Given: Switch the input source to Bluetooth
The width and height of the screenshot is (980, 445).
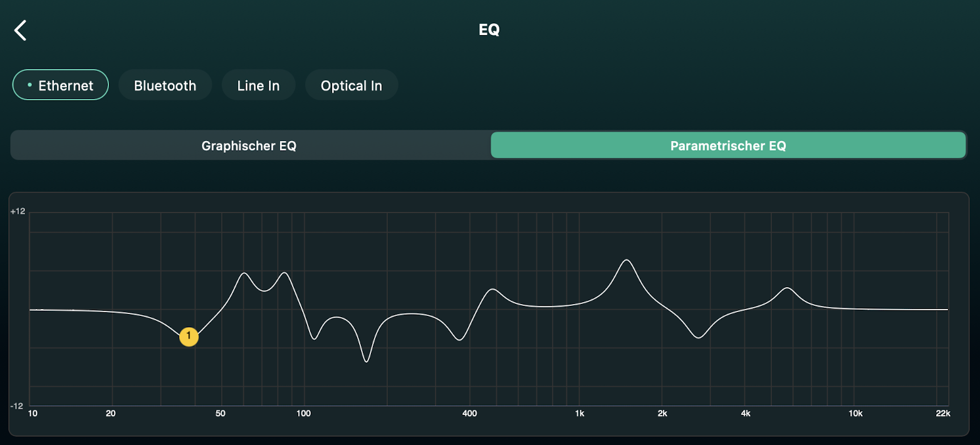Looking at the screenshot, I should (x=165, y=85).
